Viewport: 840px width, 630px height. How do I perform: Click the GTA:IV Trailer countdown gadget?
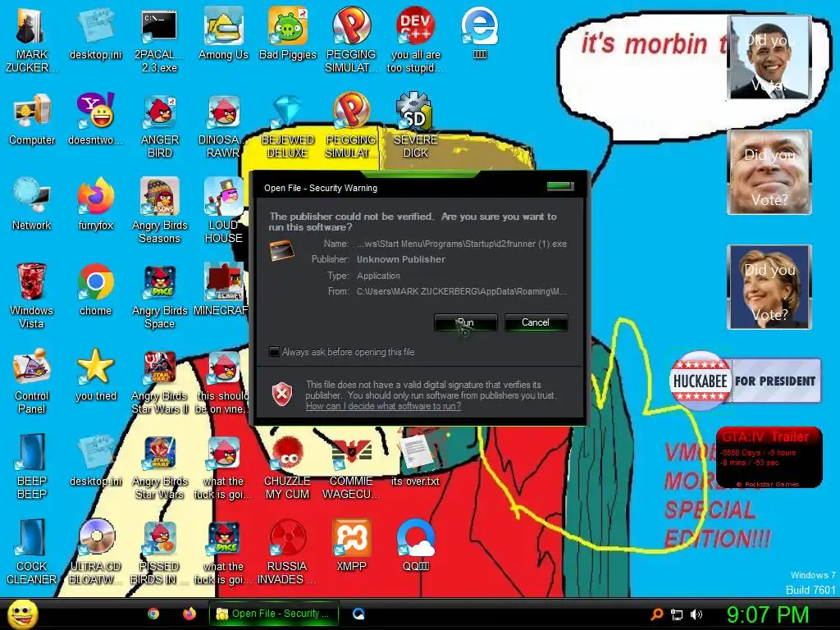[x=769, y=457]
